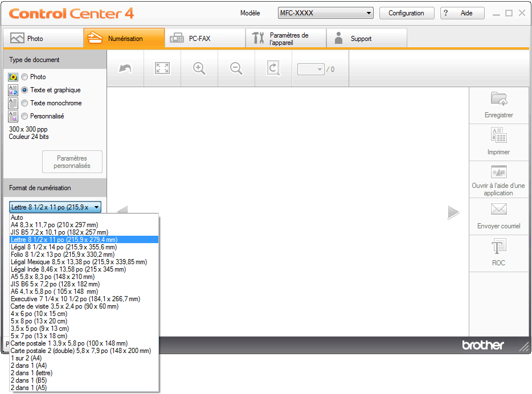532x394 pixels.
Task: Click the Imprimer document icon
Action: coord(499,136)
